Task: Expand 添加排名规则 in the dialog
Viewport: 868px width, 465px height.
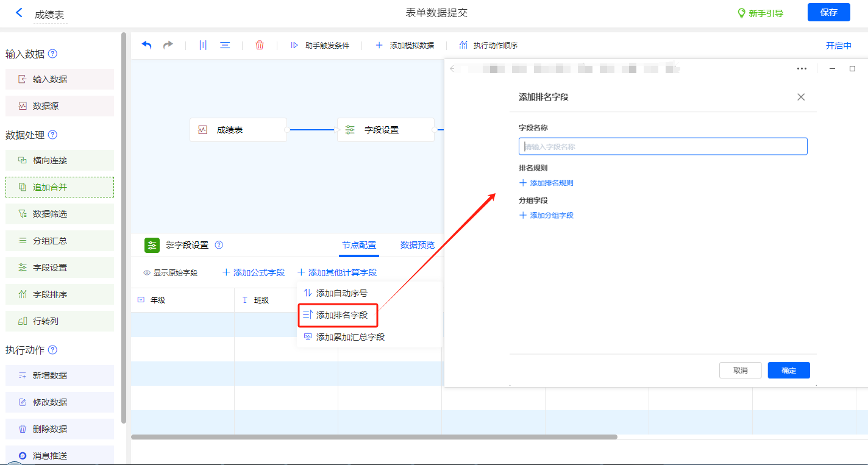Action: click(546, 183)
